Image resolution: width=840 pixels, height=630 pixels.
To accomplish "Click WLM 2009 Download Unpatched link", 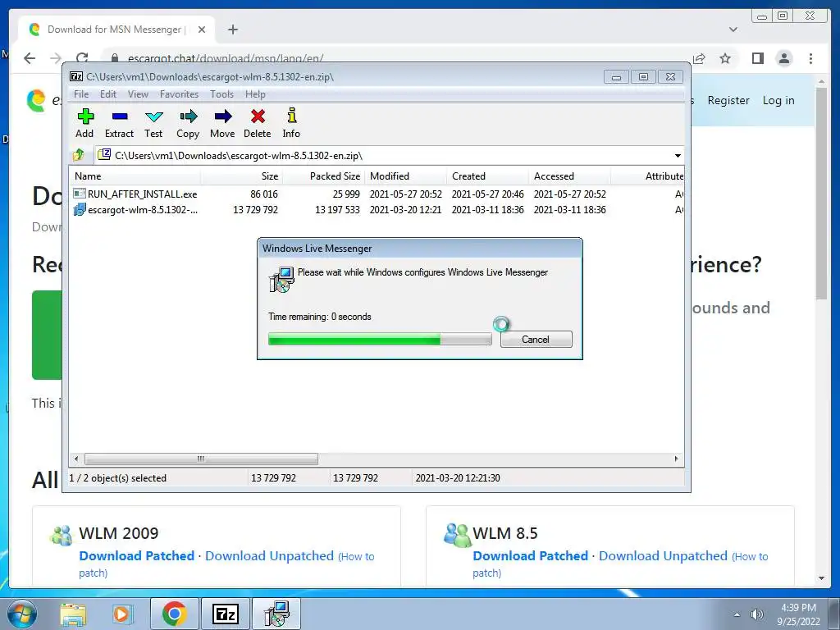I will tap(269, 556).
